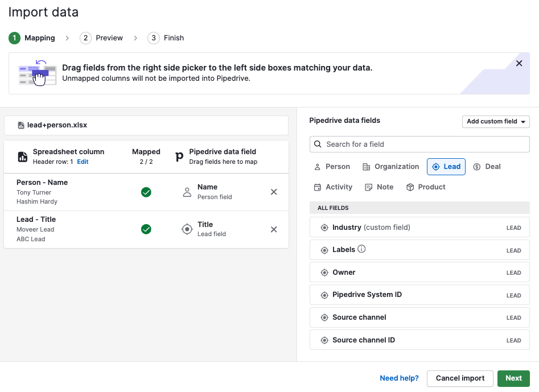Select the Labels field name text
The width and height of the screenshot is (539, 392).
[343, 250]
